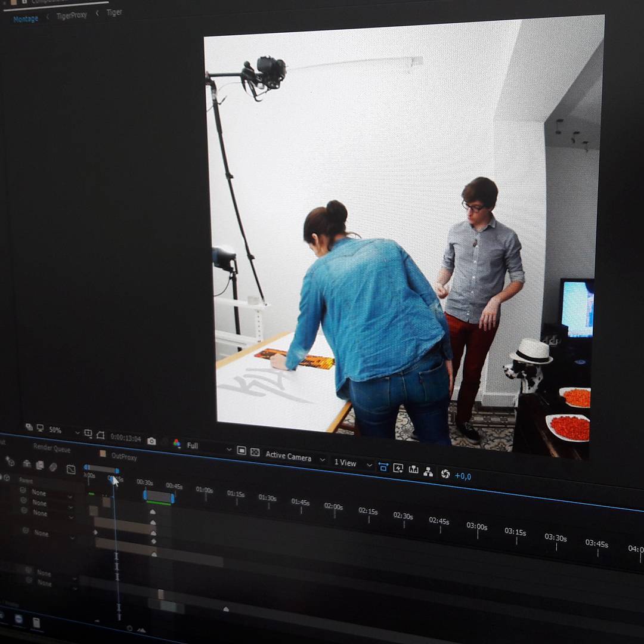
Task: Click the +0,0 exposure value
Action: pyautogui.click(x=463, y=476)
